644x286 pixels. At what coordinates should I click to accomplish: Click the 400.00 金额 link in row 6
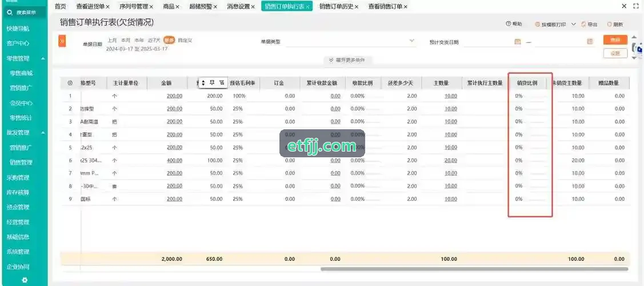pyautogui.click(x=174, y=160)
